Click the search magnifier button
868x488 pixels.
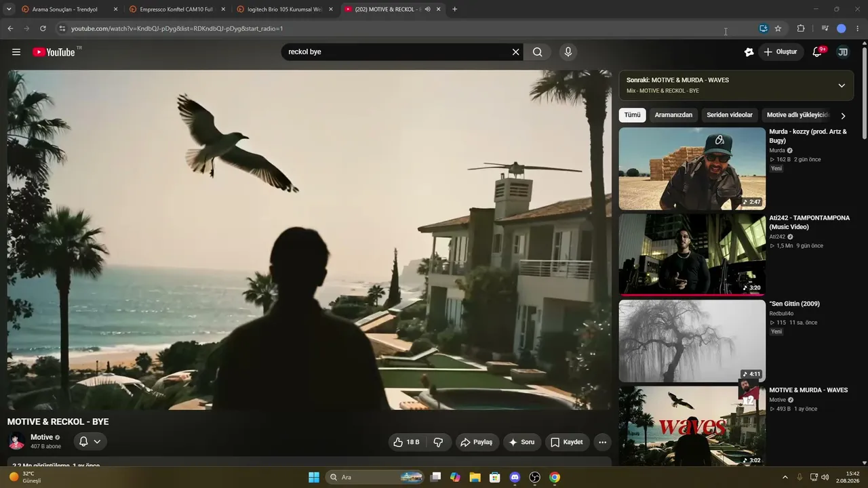click(538, 52)
